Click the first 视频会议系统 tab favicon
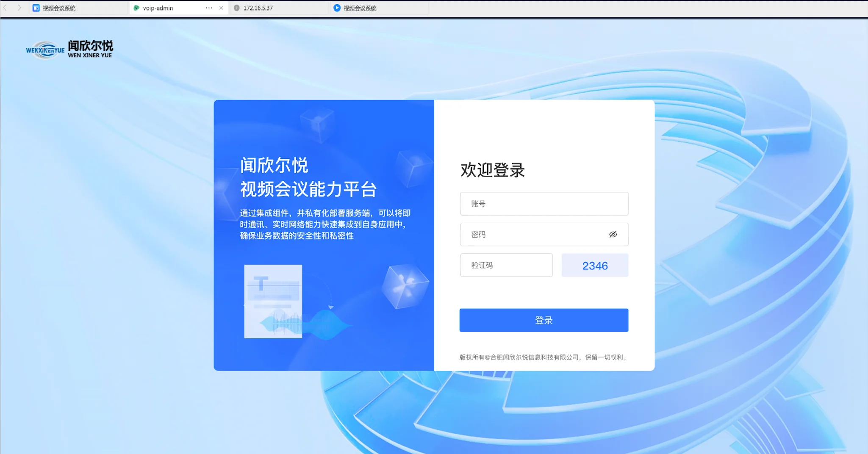868x454 pixels. (36, 8)
